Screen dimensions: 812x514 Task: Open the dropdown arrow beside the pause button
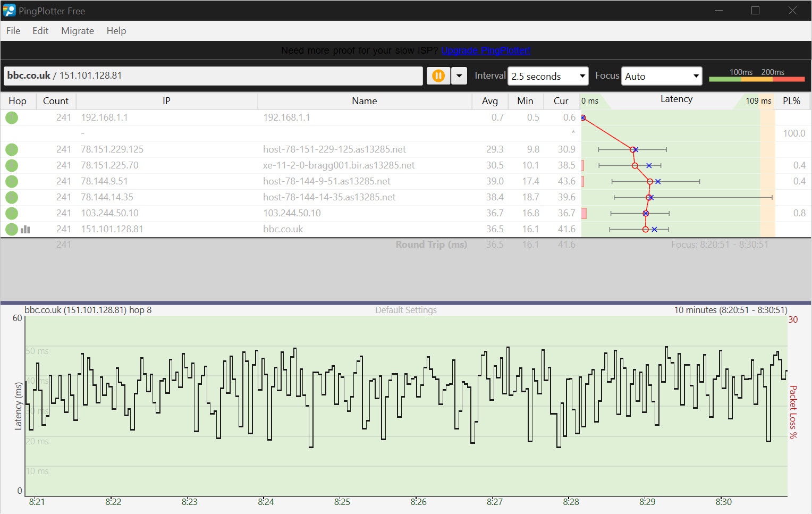click(459, 76)
